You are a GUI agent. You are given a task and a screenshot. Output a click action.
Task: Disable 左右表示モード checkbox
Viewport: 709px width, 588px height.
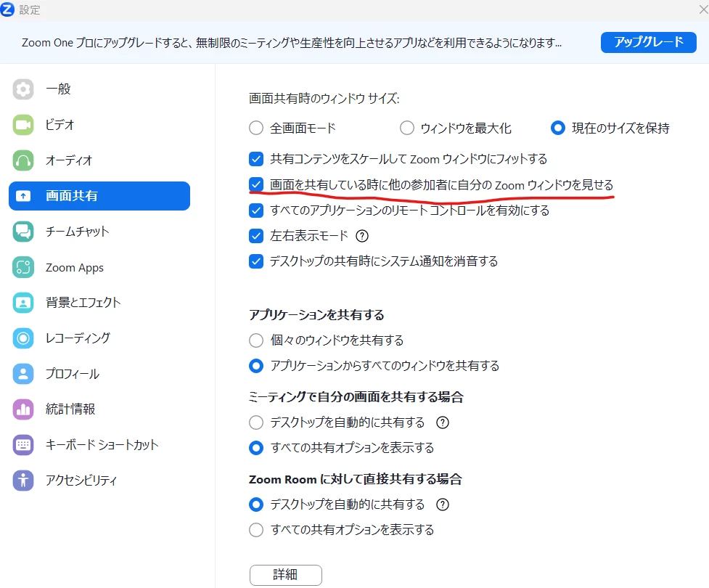click(256, 236)
